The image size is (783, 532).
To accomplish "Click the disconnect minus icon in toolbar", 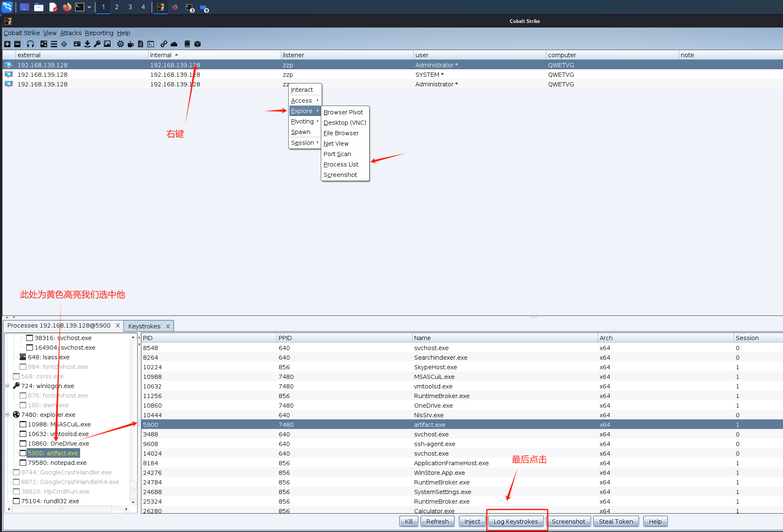I will coord(17,44).
